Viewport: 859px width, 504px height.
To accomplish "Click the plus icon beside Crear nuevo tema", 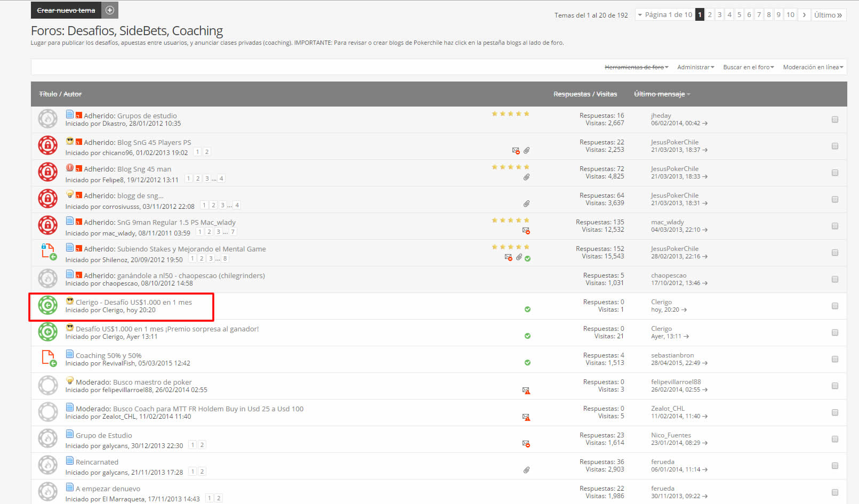I will coord(110,10).
